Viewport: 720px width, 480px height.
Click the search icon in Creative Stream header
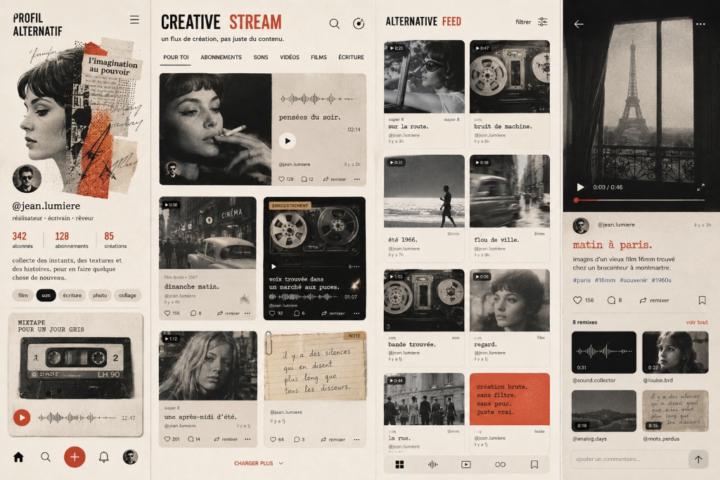(334, 23)
